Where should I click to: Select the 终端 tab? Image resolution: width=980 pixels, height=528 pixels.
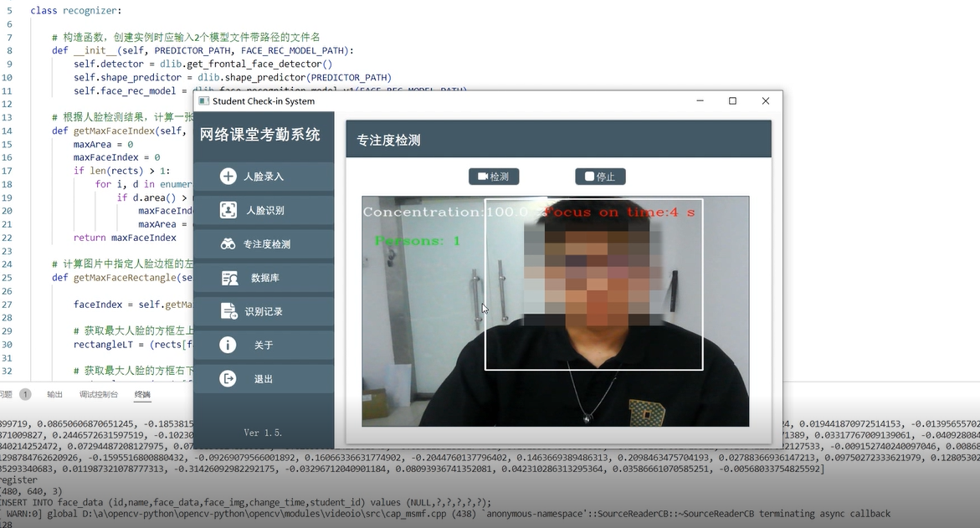pos(142,394)
